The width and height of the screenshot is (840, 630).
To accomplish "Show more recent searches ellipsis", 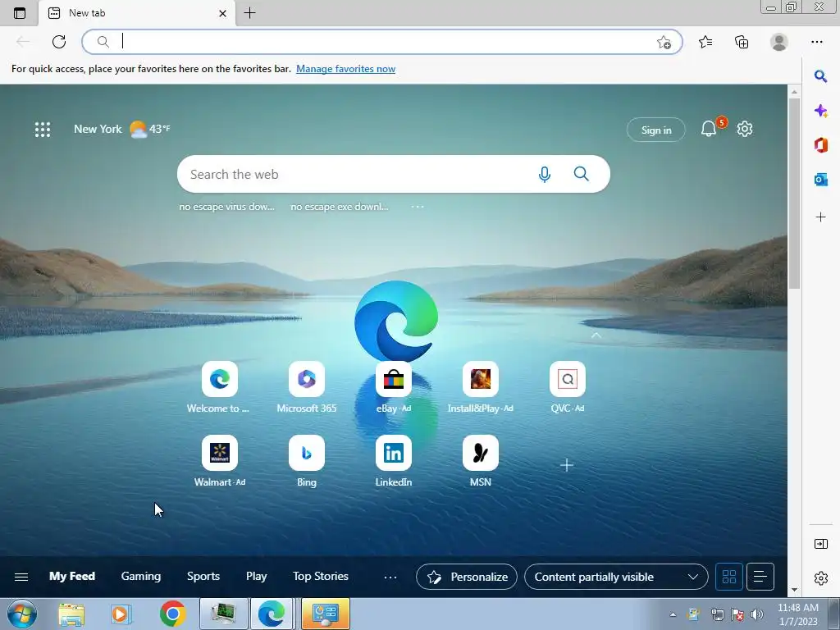I will (418, 206).
